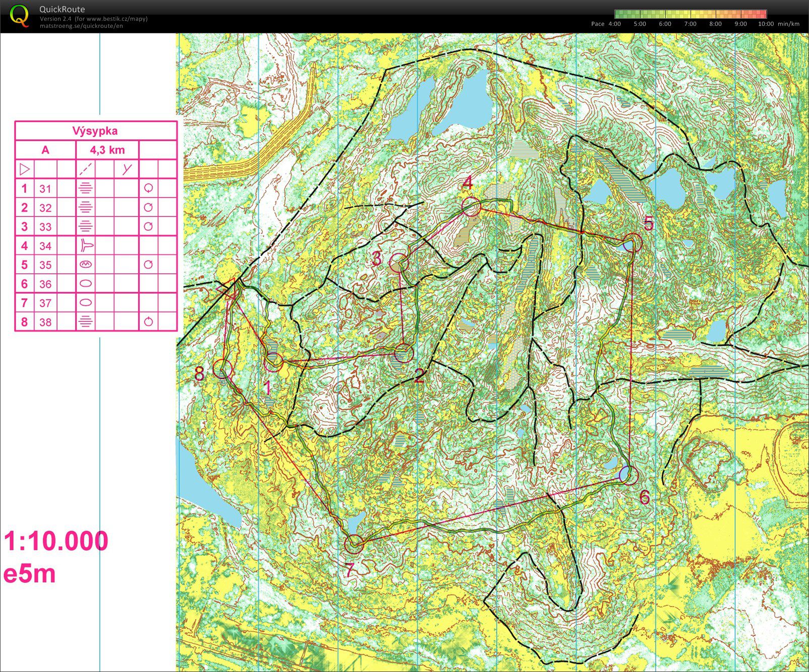Screen dimensions: 809x672
Task: Click the dashed slash symbol in the table header row
Action: click(86, 169)
